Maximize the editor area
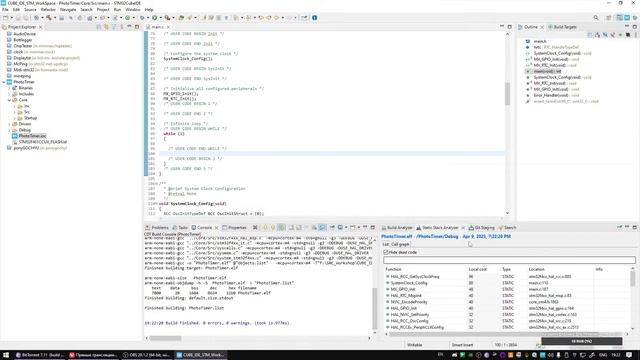 pyautogui.click(x=509, y=27)
